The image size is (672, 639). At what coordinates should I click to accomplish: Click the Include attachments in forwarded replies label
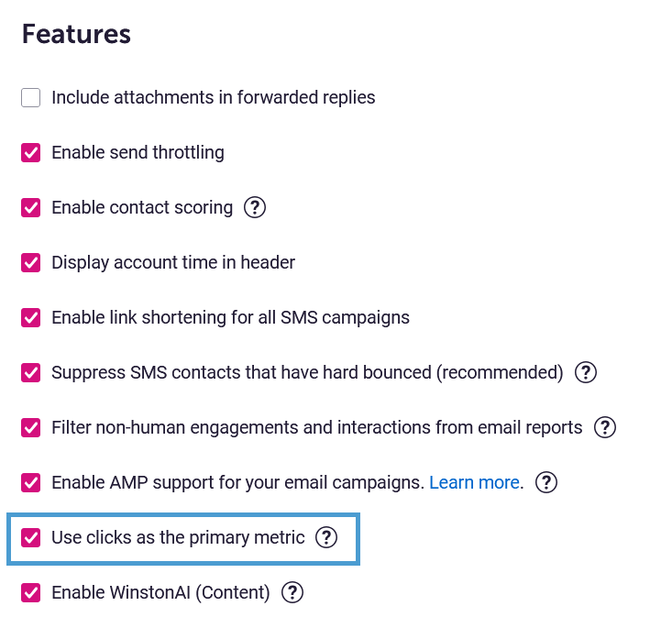[x=213, y=97]
